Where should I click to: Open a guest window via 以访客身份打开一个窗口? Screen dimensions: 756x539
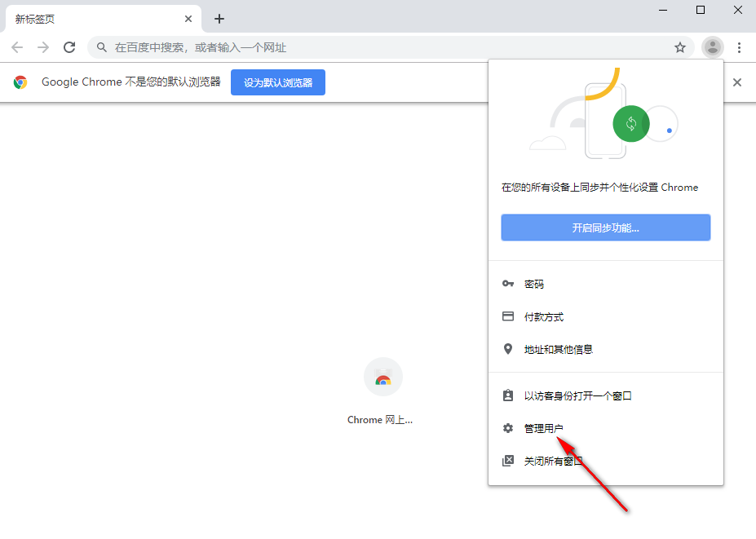606,395
